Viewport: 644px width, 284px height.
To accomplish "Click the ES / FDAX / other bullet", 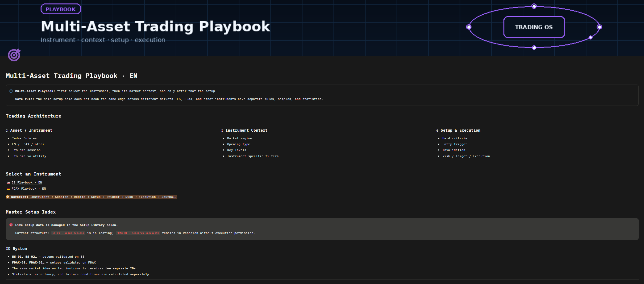I will [x=28, y=144].
